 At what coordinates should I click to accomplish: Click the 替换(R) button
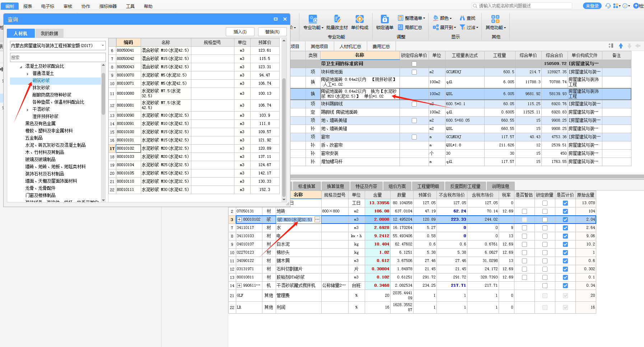272,32
